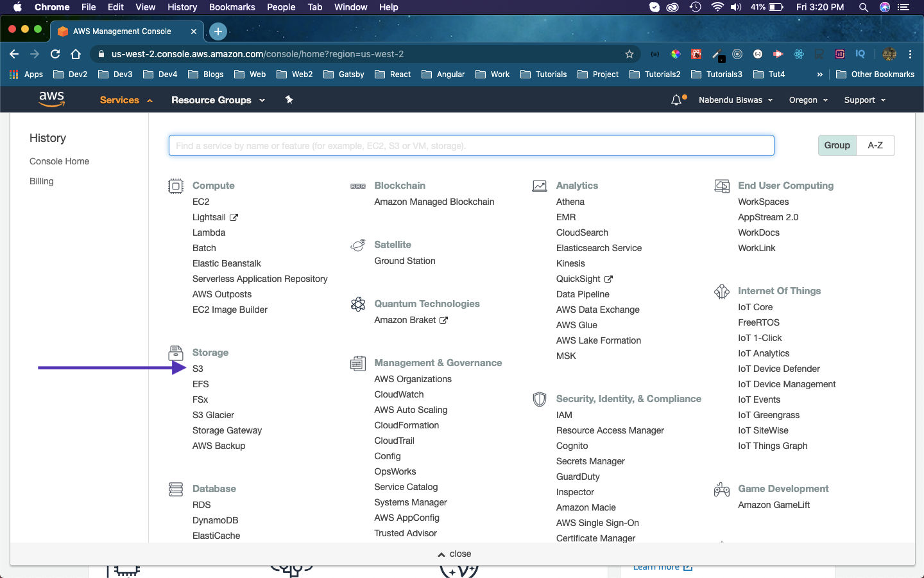Go to Console Home in History
924x578 pixels.
coord(59,161)
